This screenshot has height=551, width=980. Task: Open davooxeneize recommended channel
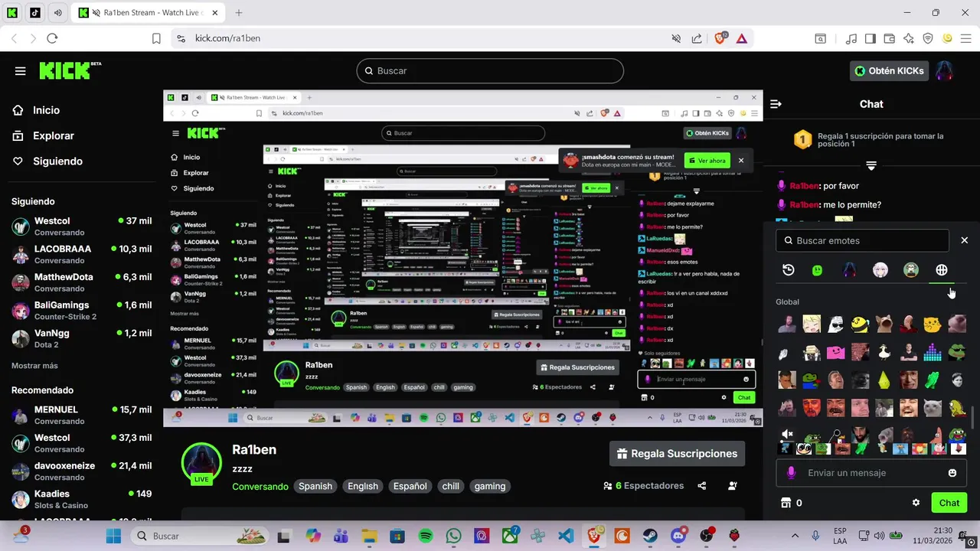[81, 471]
